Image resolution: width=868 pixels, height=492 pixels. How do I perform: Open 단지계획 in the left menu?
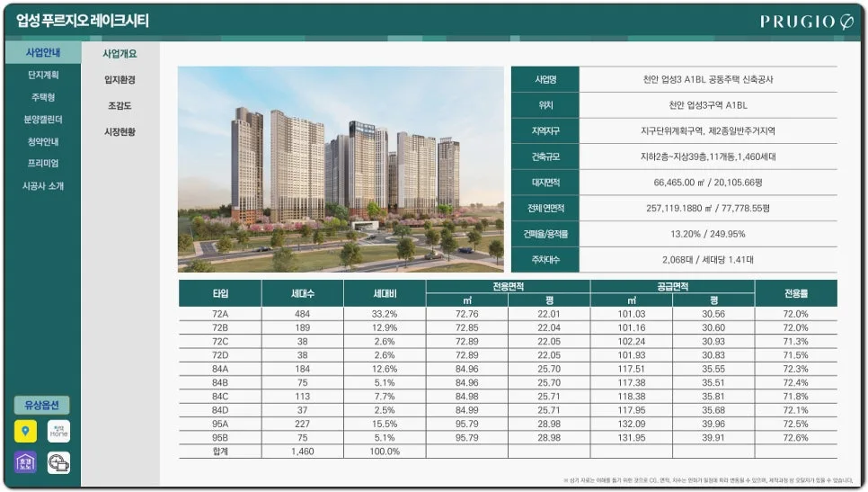coord(43,75)
